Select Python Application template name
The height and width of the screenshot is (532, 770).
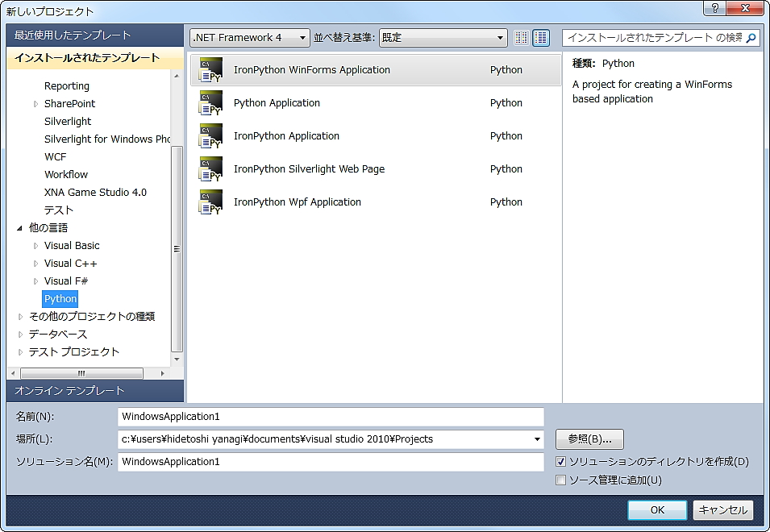[x=277, y=102]
